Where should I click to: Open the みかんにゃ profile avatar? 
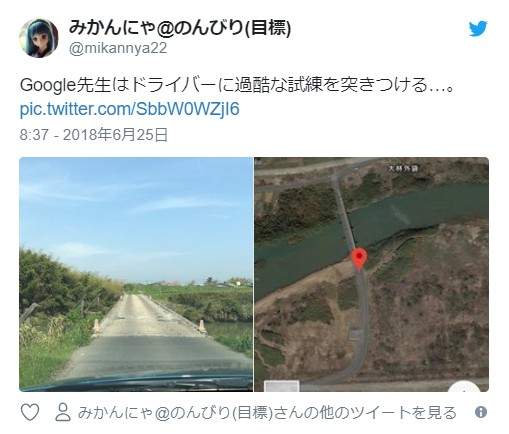coord(39,38)
